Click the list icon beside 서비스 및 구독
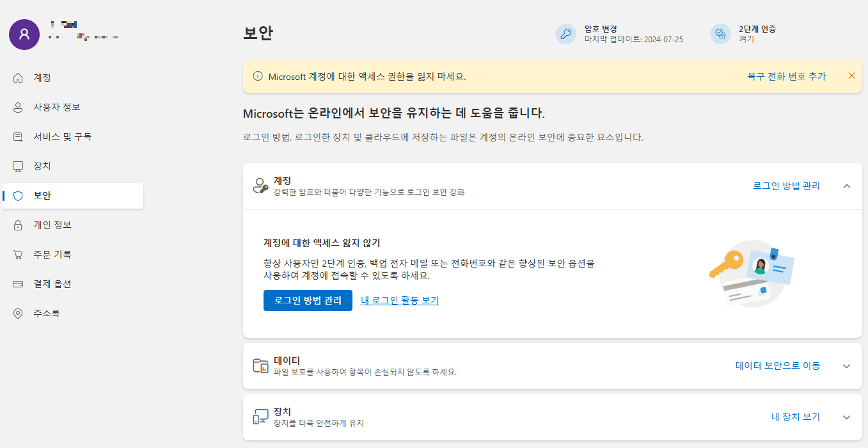The height and width of the screenshot is (448, 868). (x=18, y=137)
